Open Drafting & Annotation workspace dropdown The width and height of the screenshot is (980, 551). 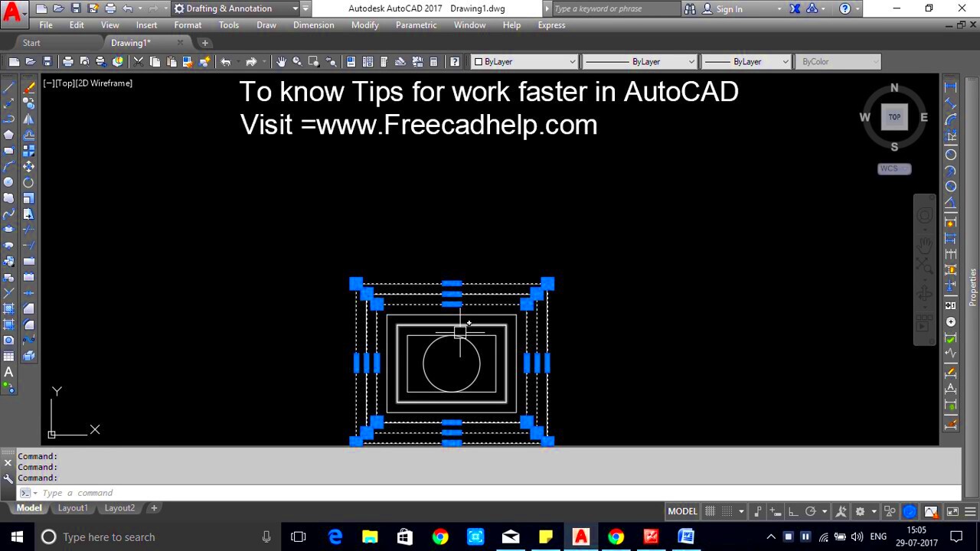[236, 8]
